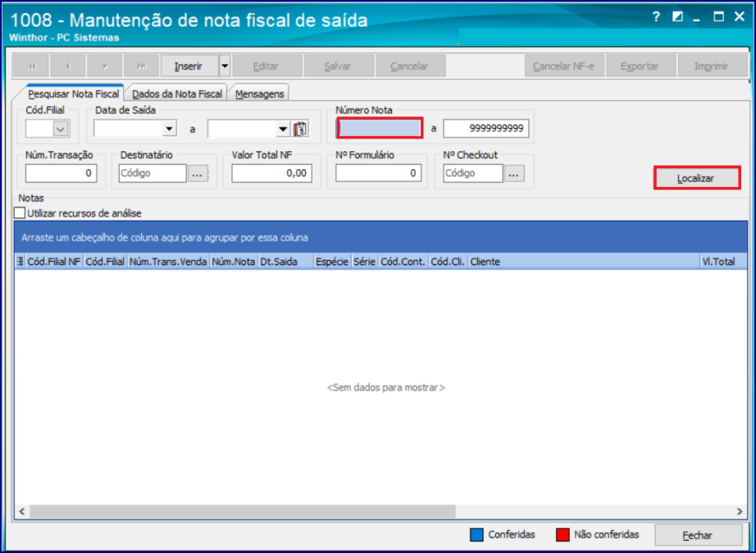
Task: Click the horizontal scrollbar thumb
Action: 242,511
